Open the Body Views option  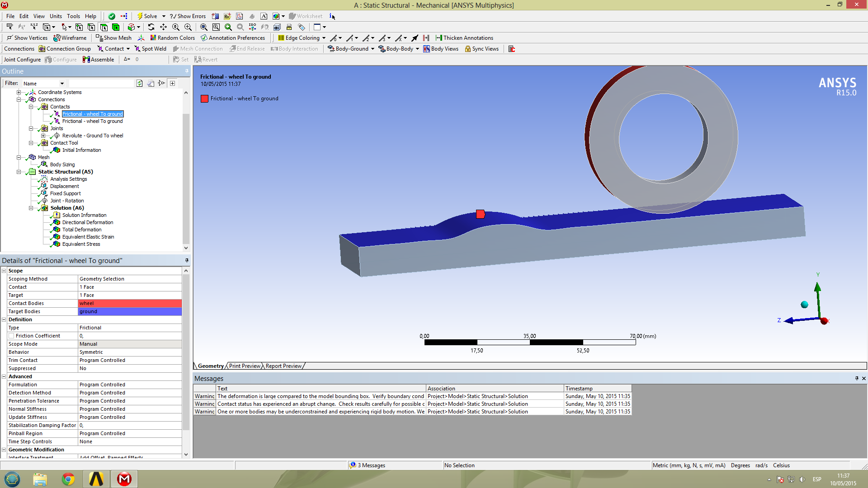coord(441,49)
